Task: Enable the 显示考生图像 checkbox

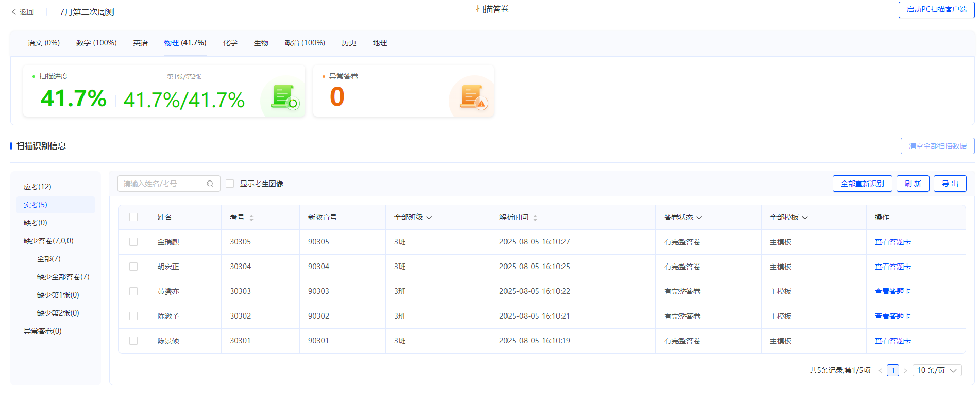Action: [230, 184]
